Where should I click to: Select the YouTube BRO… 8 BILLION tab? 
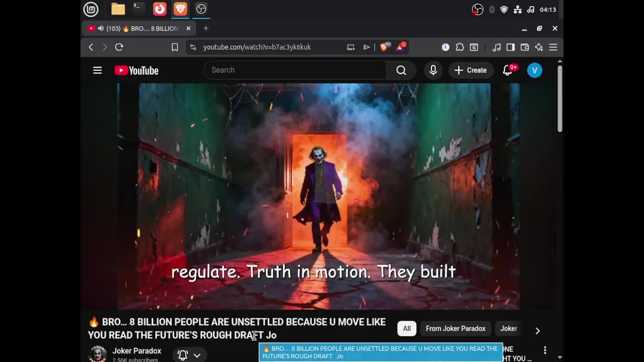click(x=138, y=29)
